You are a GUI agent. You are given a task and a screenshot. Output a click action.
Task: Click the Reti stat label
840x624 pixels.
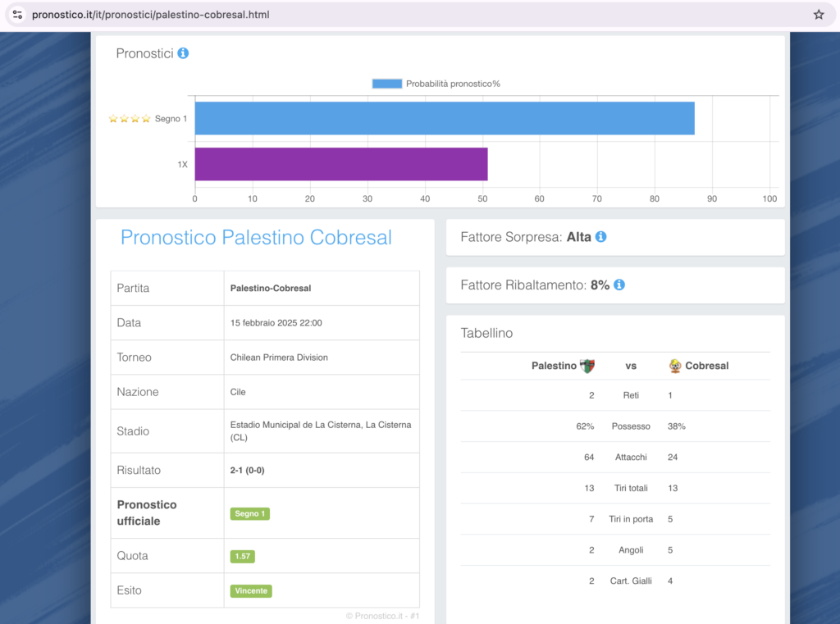[631, 395]
